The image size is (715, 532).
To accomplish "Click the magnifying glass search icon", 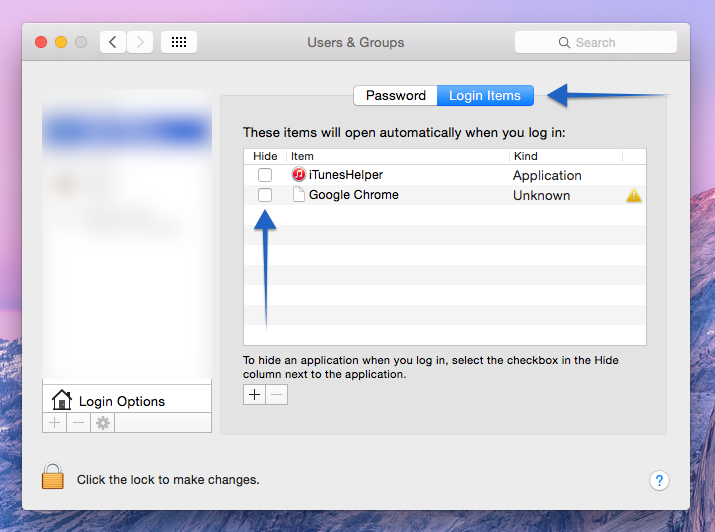I will click(564, 42).
